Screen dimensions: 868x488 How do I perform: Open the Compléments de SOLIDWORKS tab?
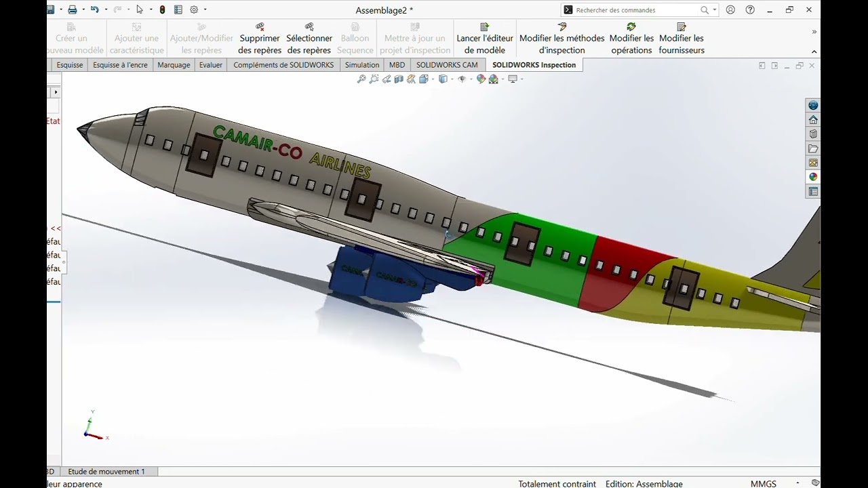tap(283, 65)
